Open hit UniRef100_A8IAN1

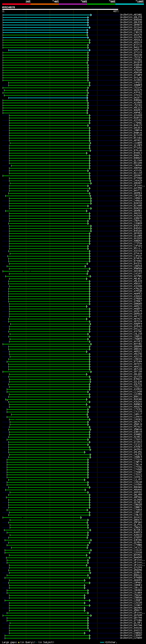click(x=131, y=15)
